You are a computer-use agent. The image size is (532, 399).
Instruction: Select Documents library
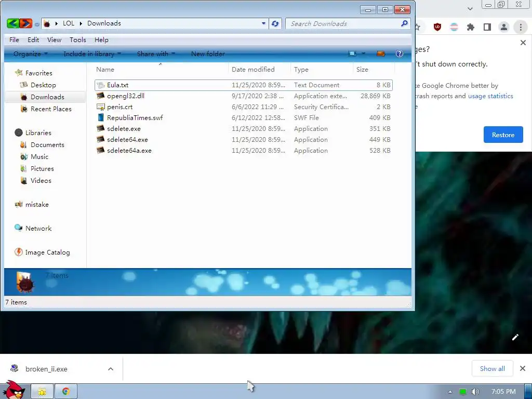coord(47,145)
